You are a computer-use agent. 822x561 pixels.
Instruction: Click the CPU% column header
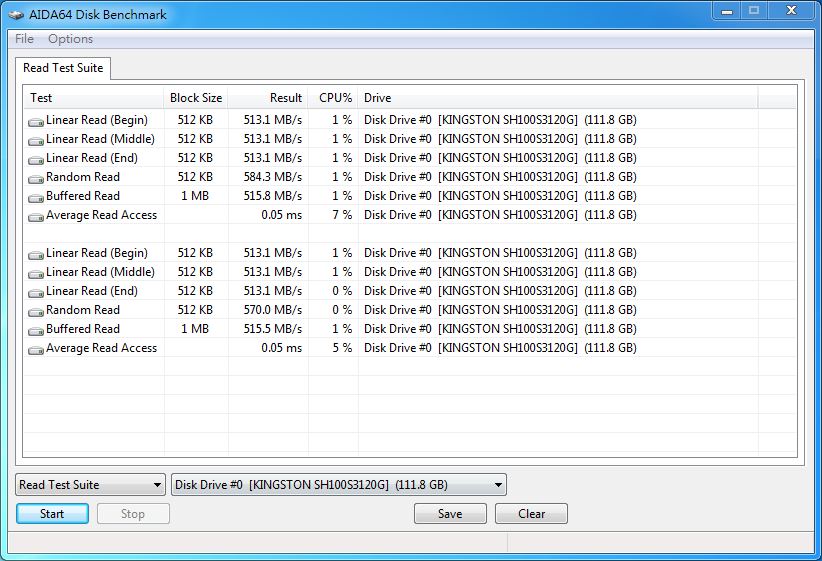[x=334, y=98]
